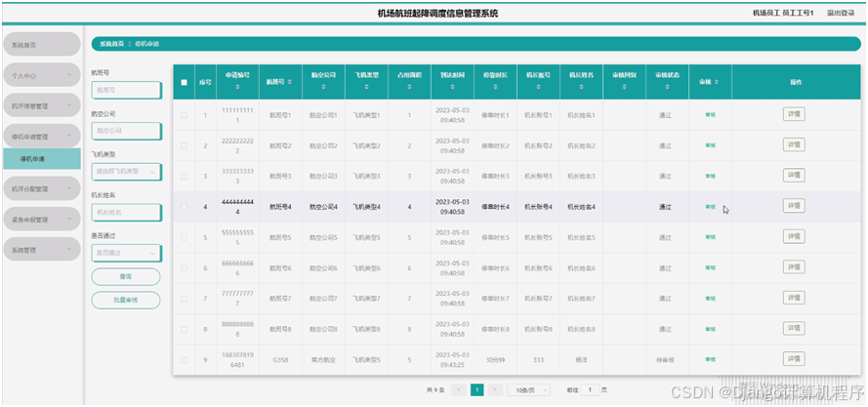This screenshot has height=407, width=868.
Task: Sort by 停靠时长 column arrows
Action: (x=495, y=88)
